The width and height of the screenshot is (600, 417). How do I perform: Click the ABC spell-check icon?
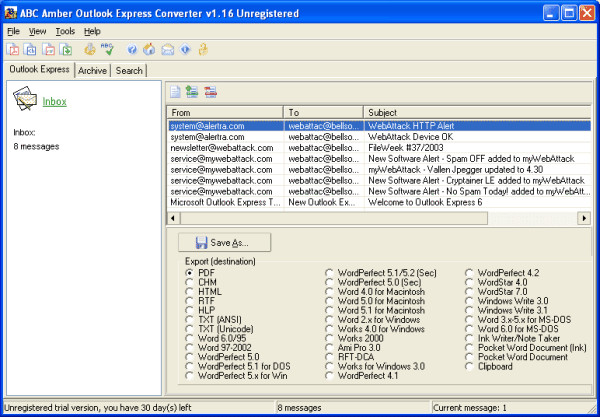108,49
